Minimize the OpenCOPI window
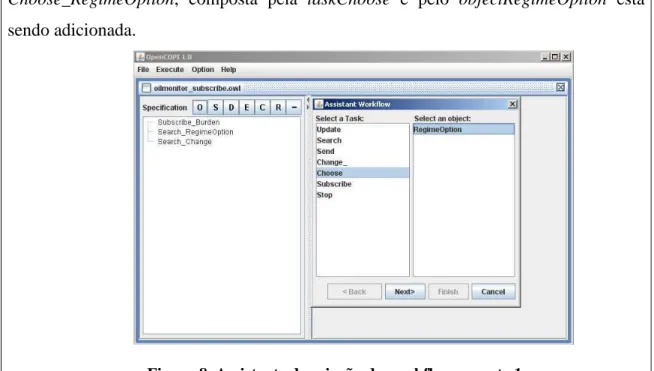 (x=544, y=57)
